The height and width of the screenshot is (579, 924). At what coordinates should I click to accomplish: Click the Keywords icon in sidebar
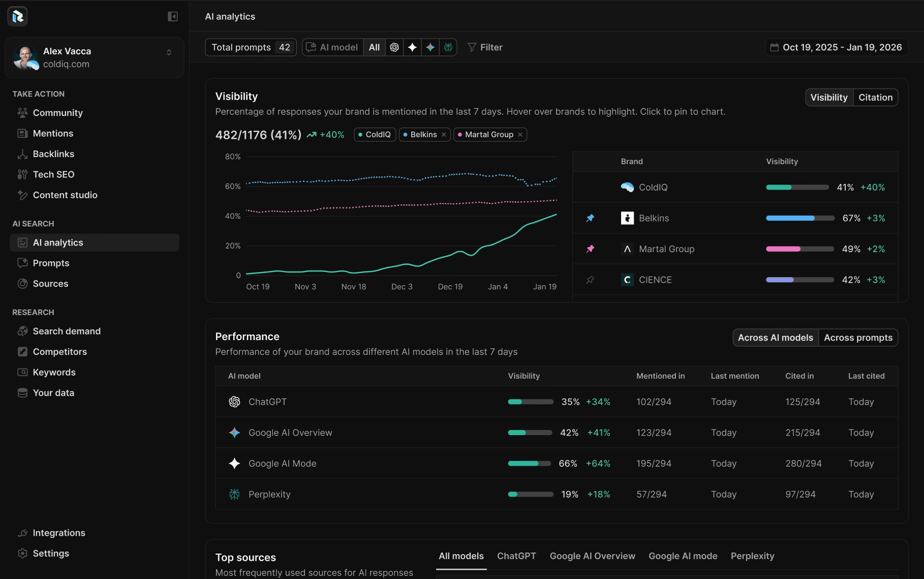[x=22, y=372]
